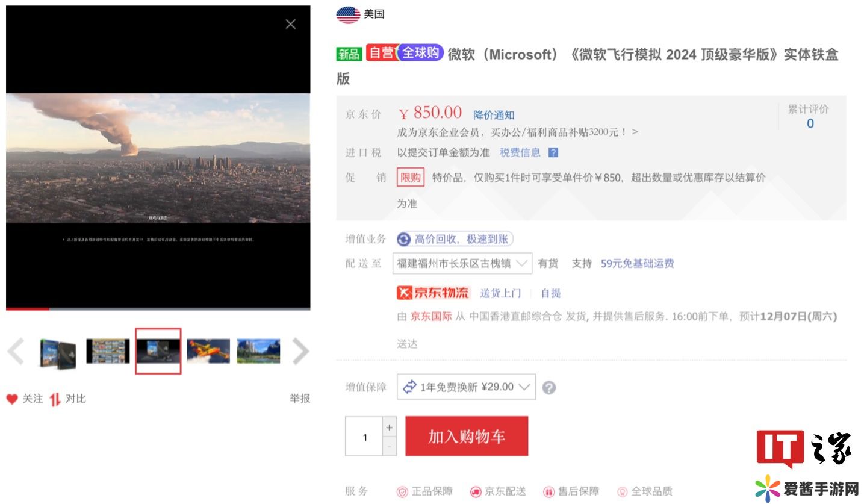
Task: Close the video preview with X icon
Action: 290,24
